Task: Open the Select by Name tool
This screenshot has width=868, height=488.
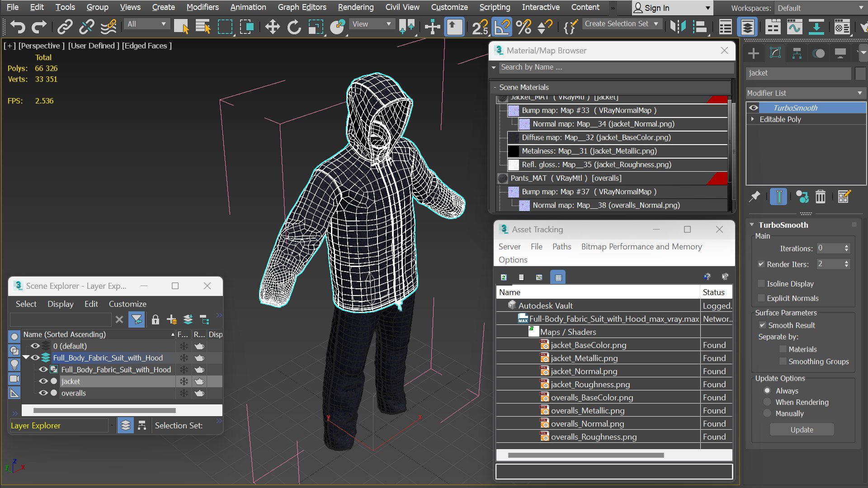Action: (203, 27)
